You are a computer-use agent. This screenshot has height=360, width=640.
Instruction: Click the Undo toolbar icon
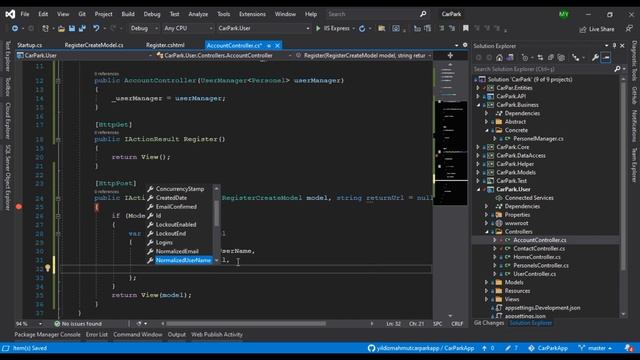tap(96, 29)
